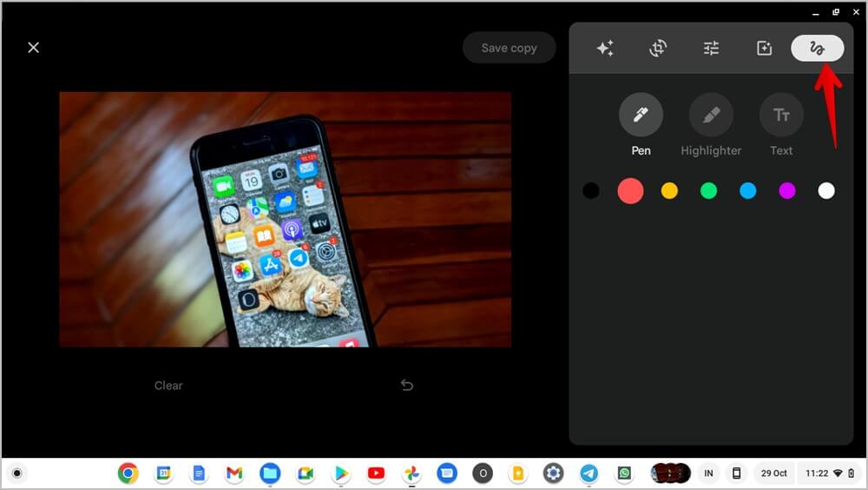The width and height of the screenshot is (868, 490).
Task: Open Google Docs from the shelf
Action: tap(199, 473)
